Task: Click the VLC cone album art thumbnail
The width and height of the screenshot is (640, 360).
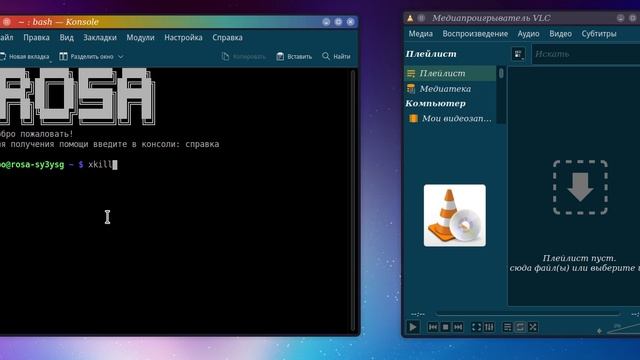Action: 455,215
